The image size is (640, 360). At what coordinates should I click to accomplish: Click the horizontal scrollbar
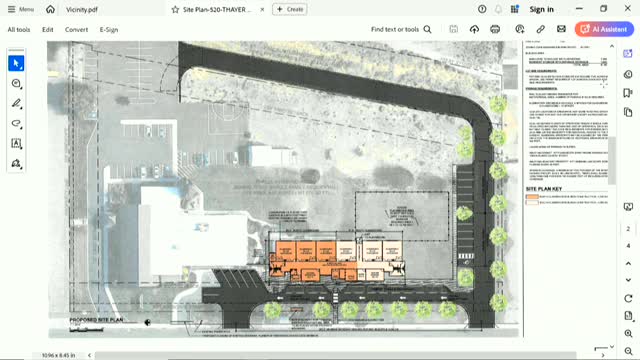pos(335,355)
